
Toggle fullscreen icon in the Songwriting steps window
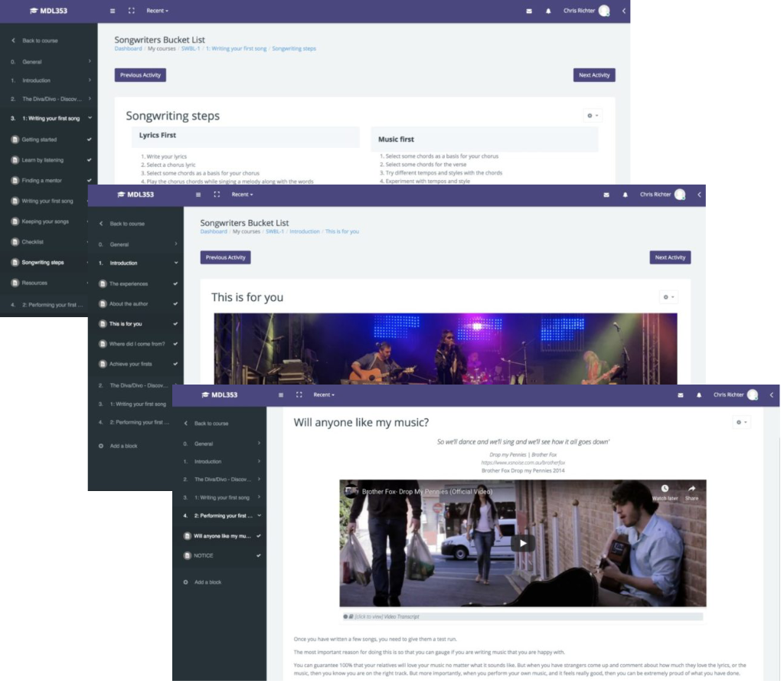tap(132, 11)
